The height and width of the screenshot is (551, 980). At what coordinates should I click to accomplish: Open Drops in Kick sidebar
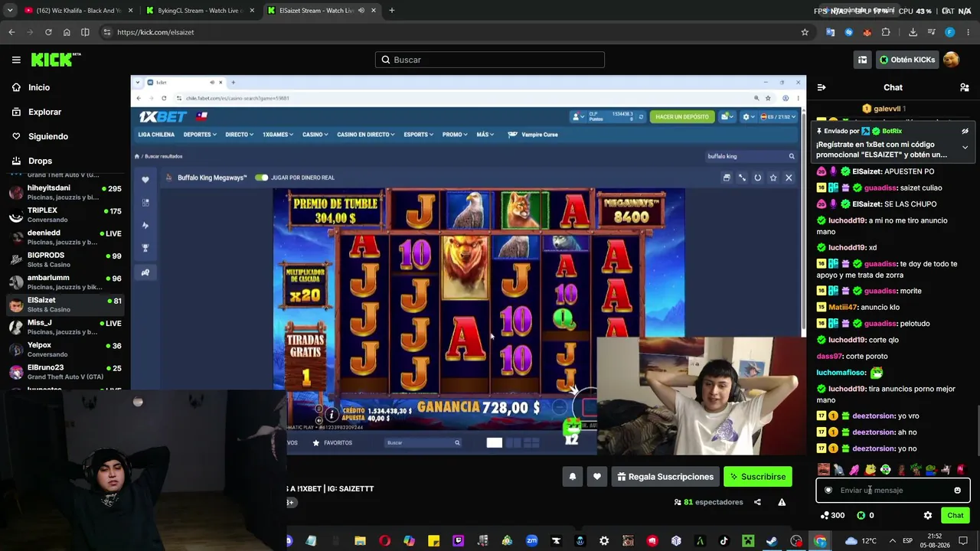point(40,161)
